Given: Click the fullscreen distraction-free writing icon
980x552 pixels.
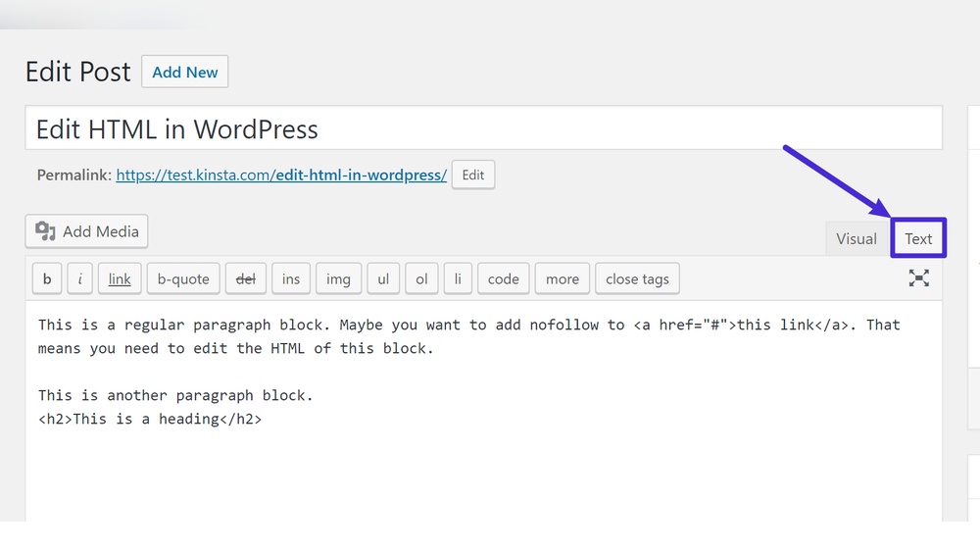Looking at the screenshot, I should [919, 278].
